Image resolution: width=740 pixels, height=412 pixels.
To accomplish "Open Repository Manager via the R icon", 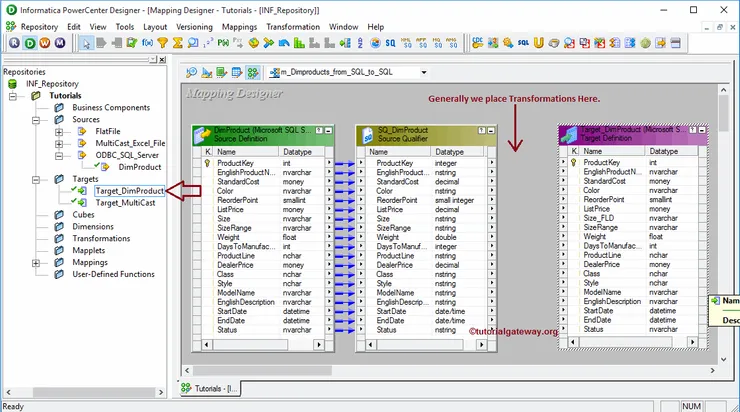I will coord(14,43).
